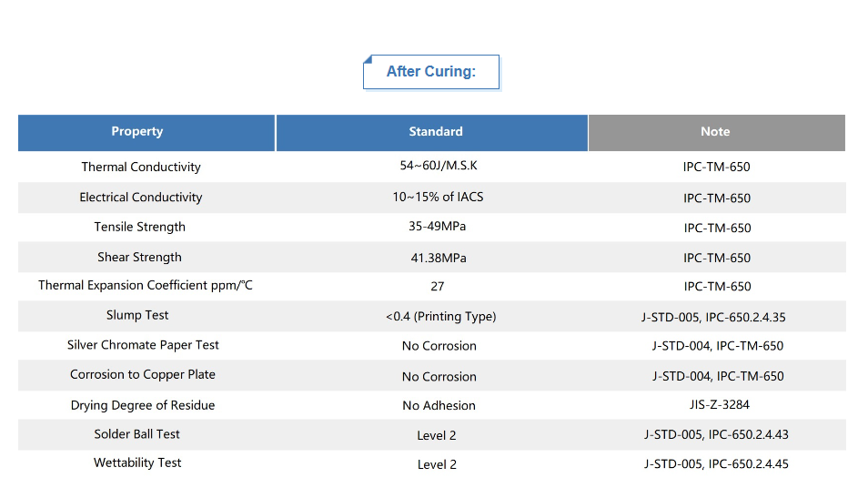The image size is (868, 498).
Task: Select the Property column header
Action: click(x=137, y=132)
